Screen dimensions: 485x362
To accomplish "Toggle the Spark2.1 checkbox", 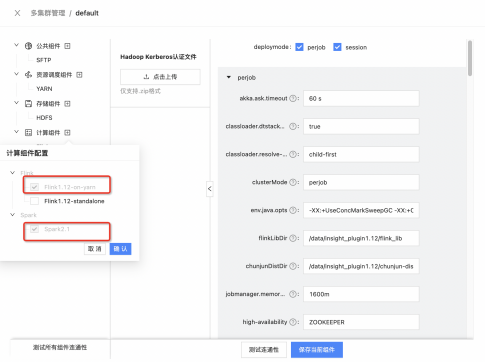I will click(34, 229).
